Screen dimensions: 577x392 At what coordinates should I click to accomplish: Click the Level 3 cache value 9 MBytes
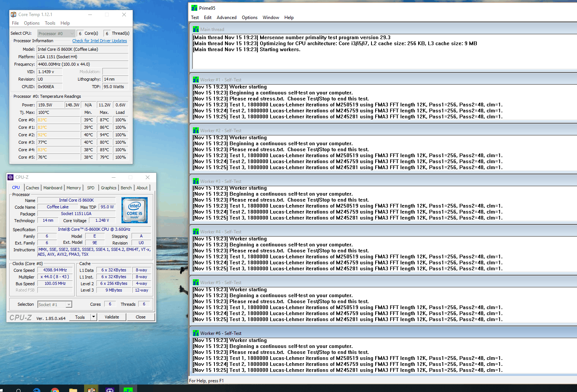(114, 290)
